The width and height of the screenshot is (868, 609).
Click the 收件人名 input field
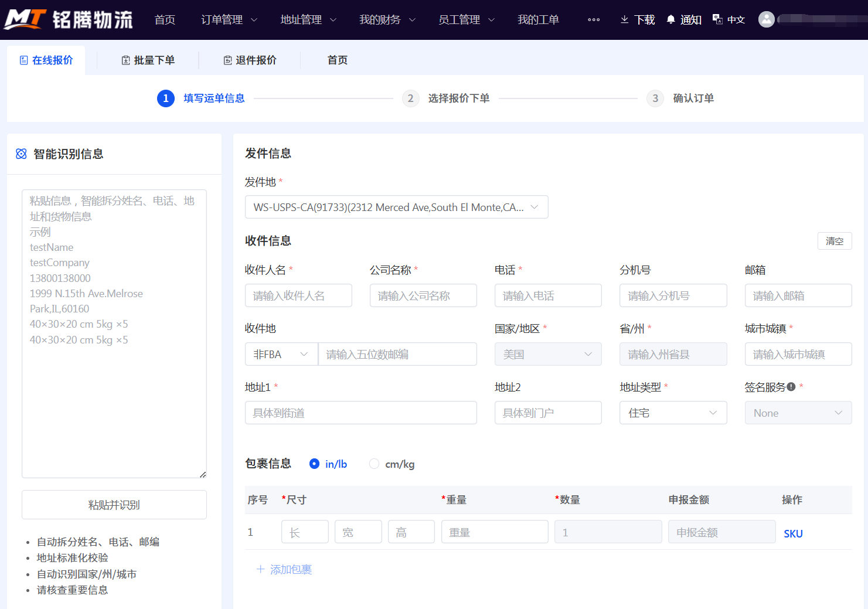[298, 295]
